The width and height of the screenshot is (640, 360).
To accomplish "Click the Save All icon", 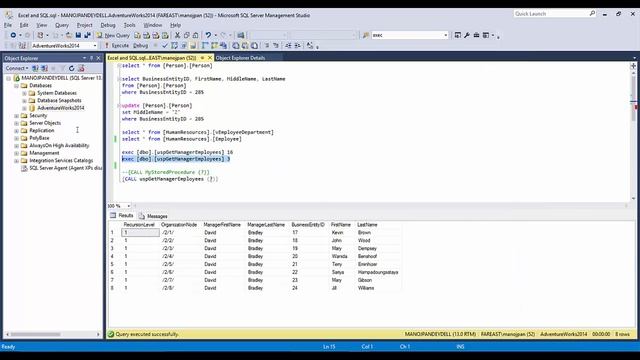I will (87, 36).
